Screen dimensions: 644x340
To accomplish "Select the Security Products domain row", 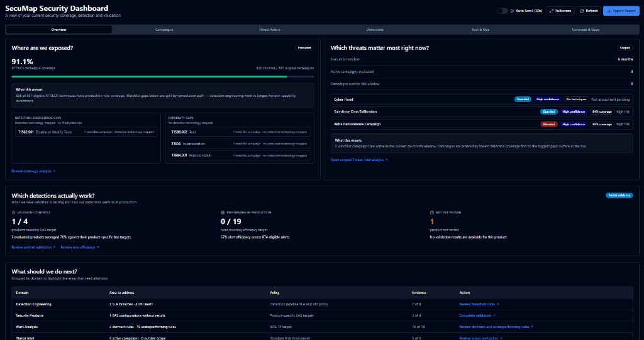I will coord(323,315).
